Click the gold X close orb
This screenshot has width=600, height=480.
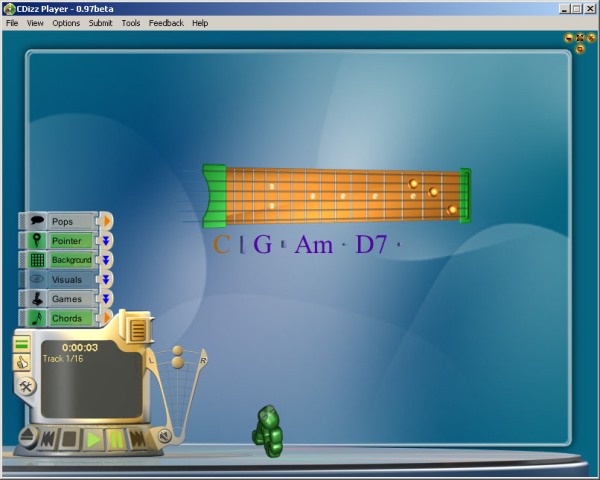[x=591, y=38]
